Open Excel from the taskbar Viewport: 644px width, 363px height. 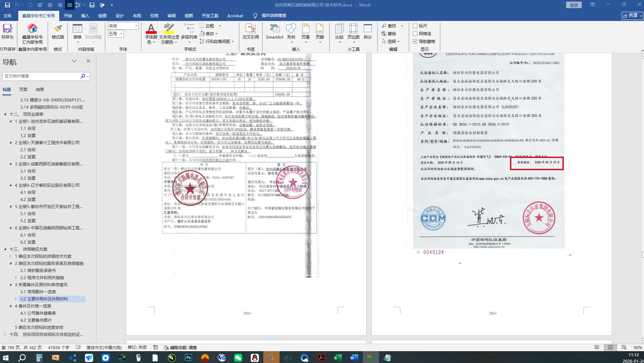click(337, 358)
